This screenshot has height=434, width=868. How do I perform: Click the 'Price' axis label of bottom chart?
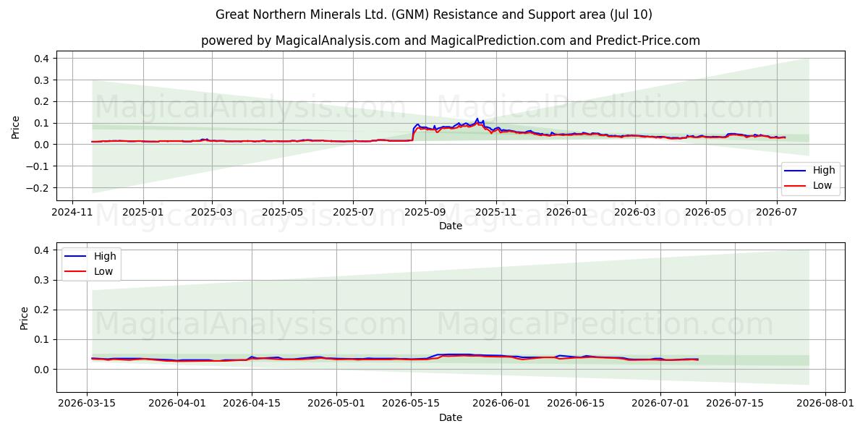25,318
